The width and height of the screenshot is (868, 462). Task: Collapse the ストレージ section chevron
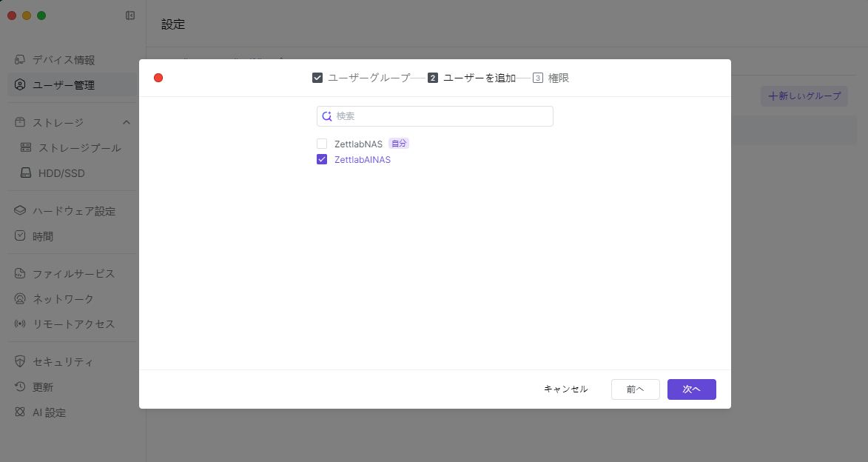tap(127, 122)
